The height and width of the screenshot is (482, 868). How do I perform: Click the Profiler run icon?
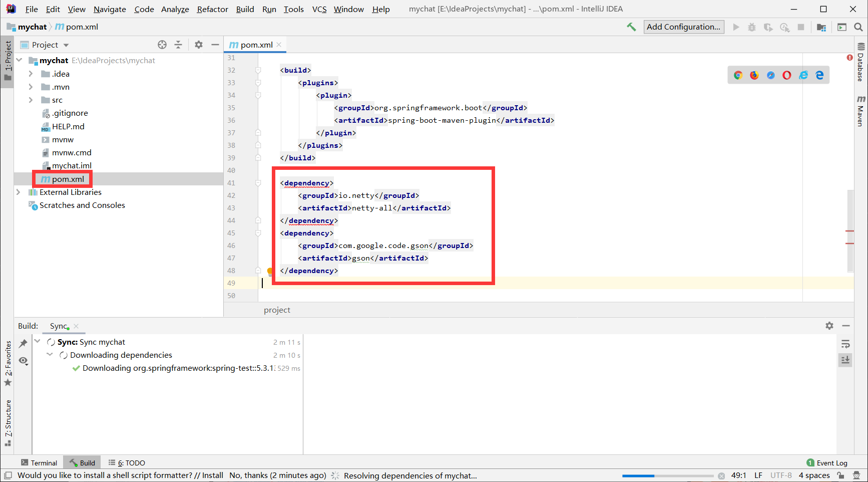[x=784, y=27]
